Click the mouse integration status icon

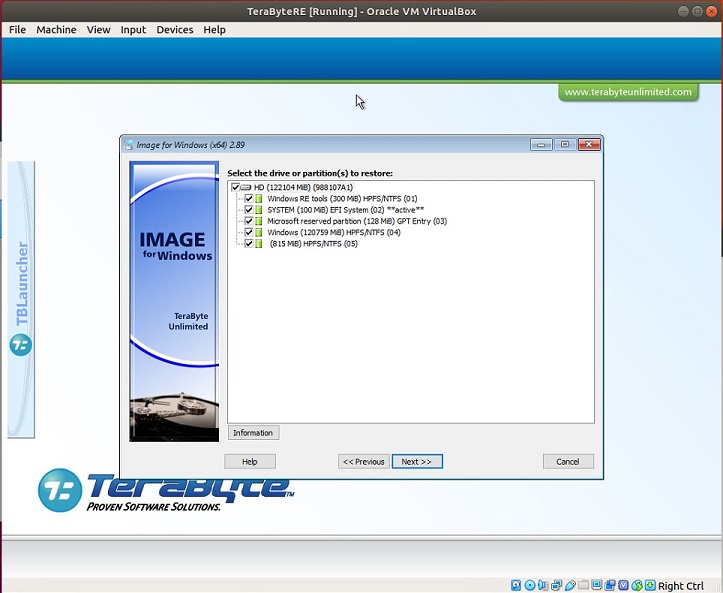tap(637, 585)
